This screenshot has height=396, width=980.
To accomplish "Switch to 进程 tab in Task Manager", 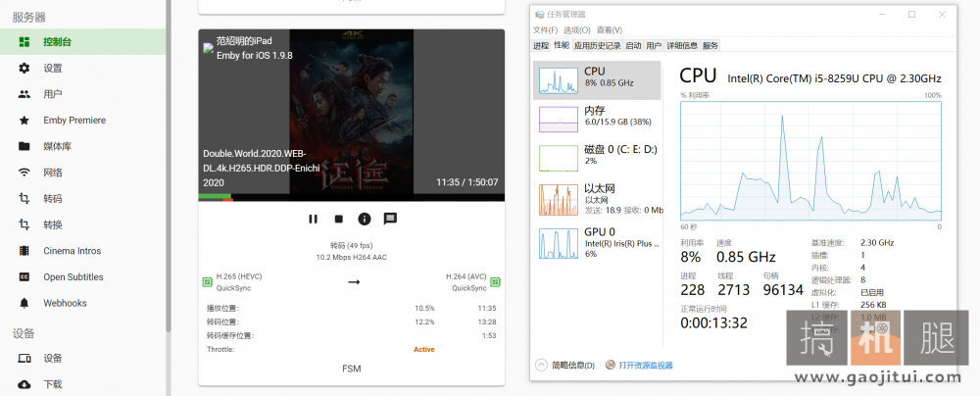I will click(541, 46).
